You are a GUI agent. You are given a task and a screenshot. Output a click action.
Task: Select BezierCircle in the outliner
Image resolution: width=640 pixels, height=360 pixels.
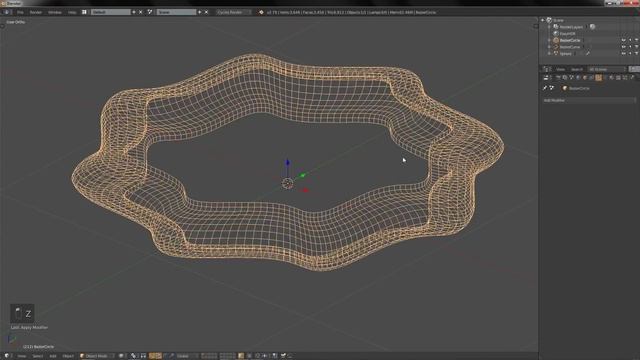(x=570, y=40)
